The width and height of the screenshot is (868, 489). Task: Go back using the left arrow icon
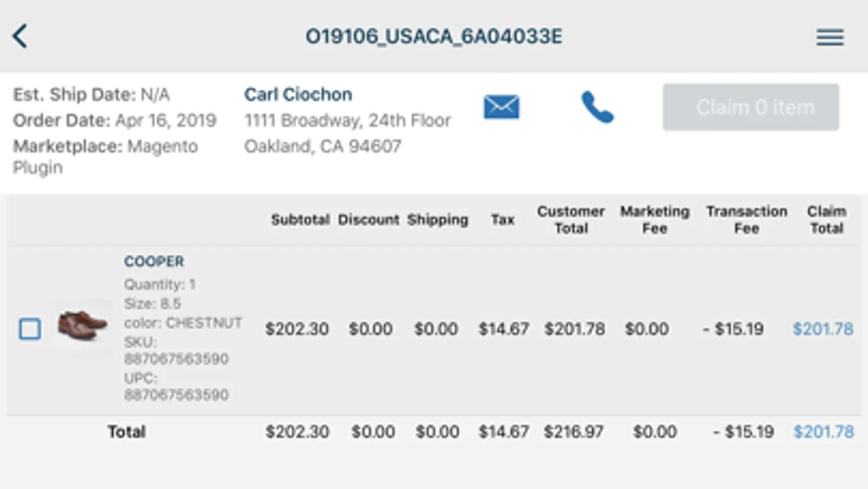pos(20,36)
